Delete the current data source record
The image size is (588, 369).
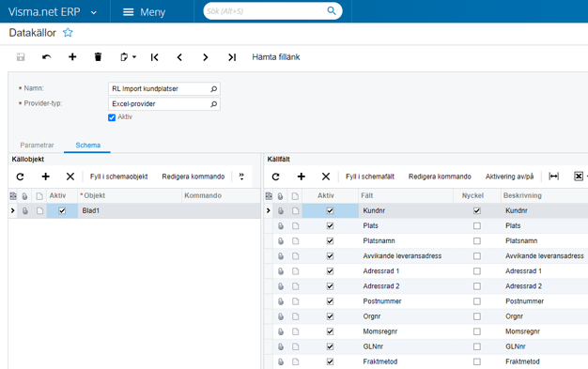click(98, 57)
